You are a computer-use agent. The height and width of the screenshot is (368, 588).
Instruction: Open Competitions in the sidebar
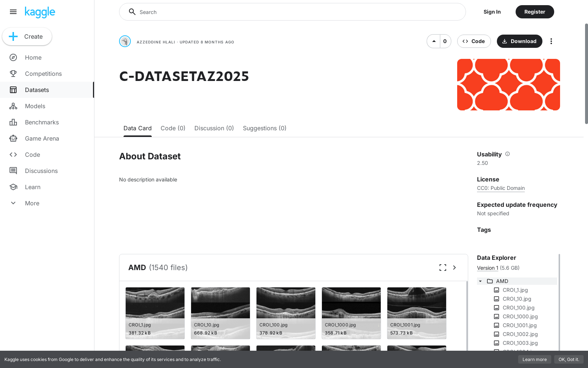tap(47, 74)
